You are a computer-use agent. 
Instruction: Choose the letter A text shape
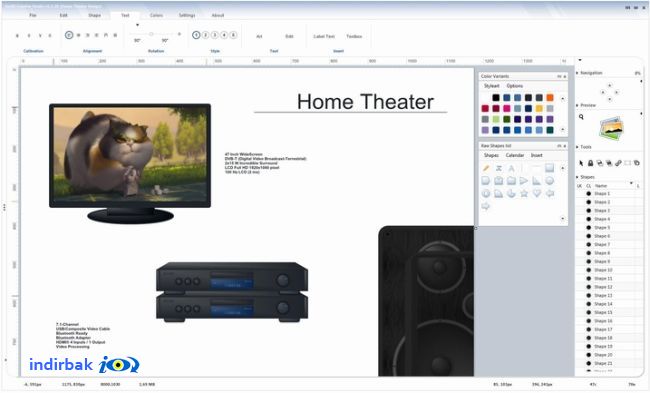pos(511,168)
